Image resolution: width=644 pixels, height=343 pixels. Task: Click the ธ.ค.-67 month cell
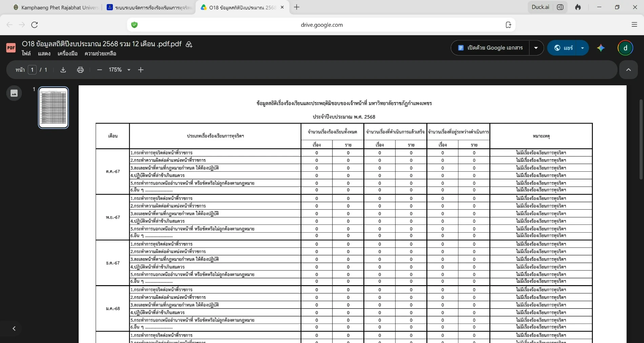[113, 263]
